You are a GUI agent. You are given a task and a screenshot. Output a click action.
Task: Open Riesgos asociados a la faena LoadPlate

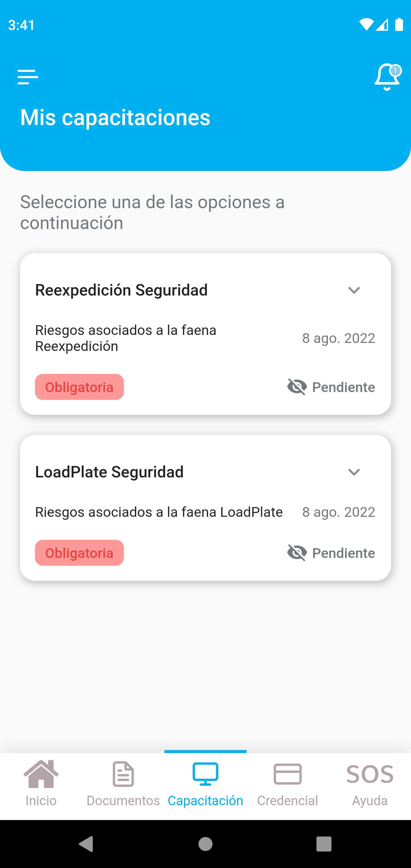159,512
